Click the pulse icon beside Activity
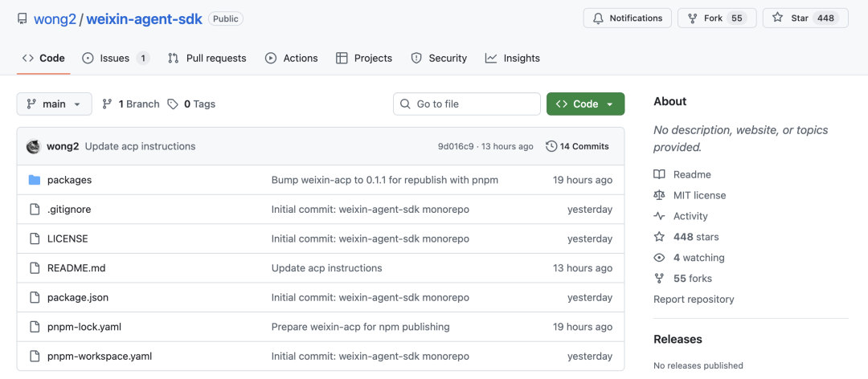The width and height of the screenshot is (868, 379). coord(659,216)
